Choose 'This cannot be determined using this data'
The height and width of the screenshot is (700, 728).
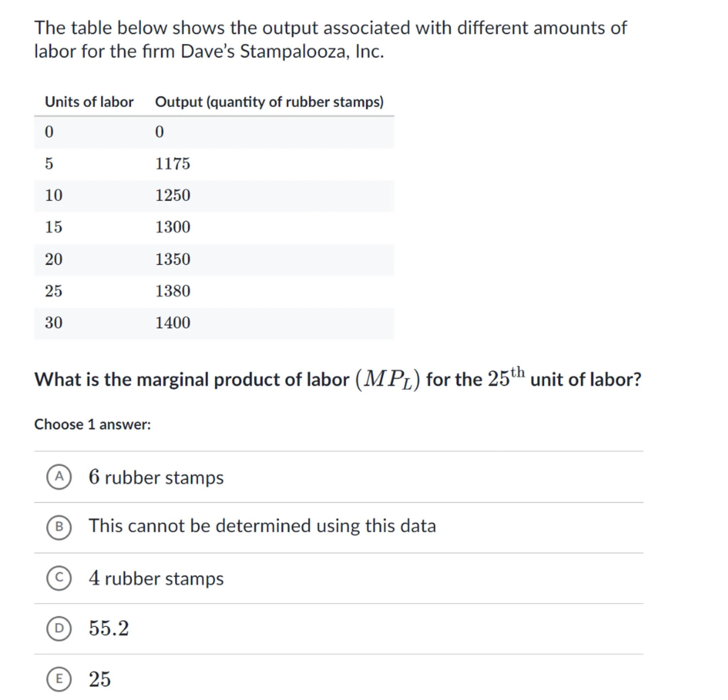[262, 526]
